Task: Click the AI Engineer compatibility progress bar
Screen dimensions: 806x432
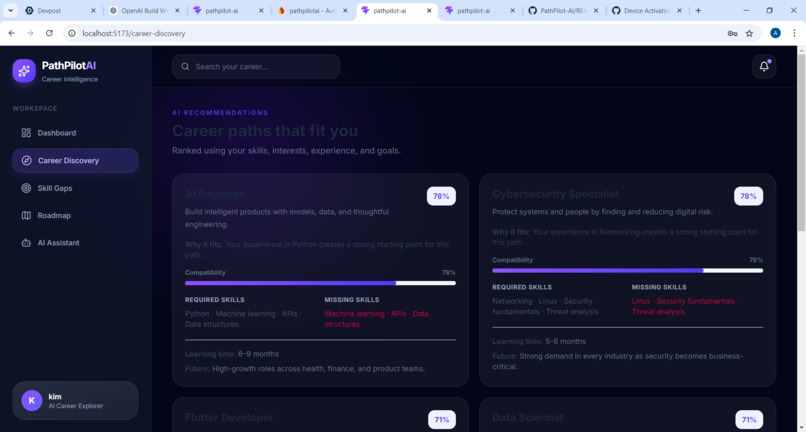Action: (x=320, y=283)
